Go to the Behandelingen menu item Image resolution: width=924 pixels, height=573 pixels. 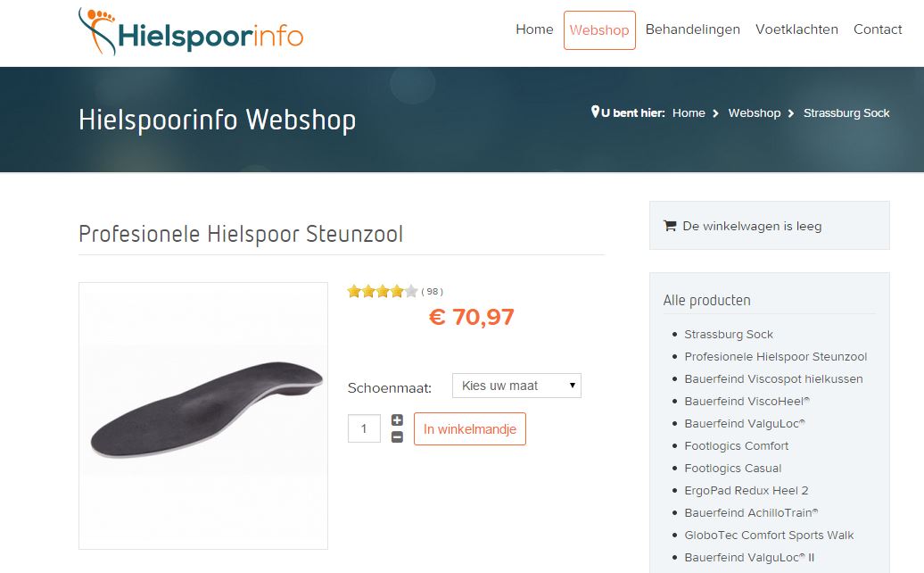click(692, 29)
